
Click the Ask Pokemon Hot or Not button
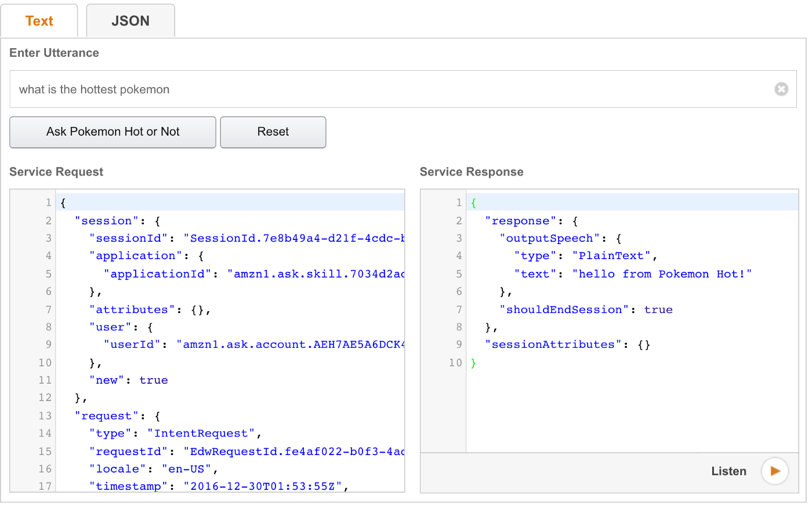(113, 132)
